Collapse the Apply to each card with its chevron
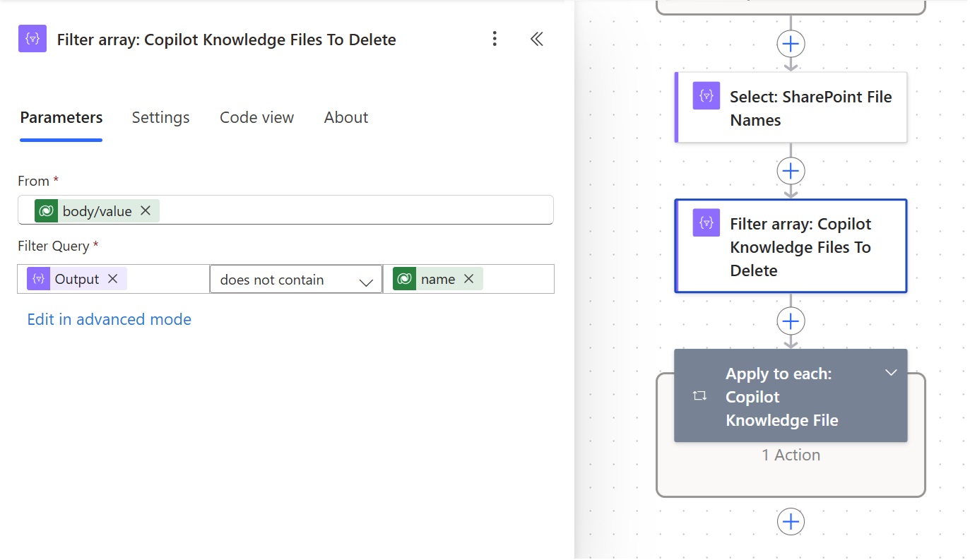This screenshot has width=970, height=560. click(891, 373)
